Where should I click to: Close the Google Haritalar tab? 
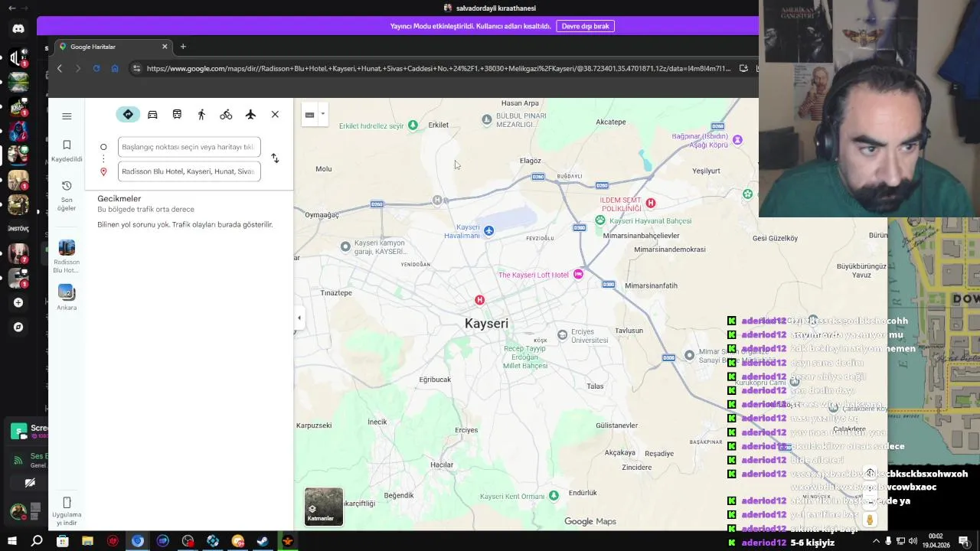click(164, 47)
